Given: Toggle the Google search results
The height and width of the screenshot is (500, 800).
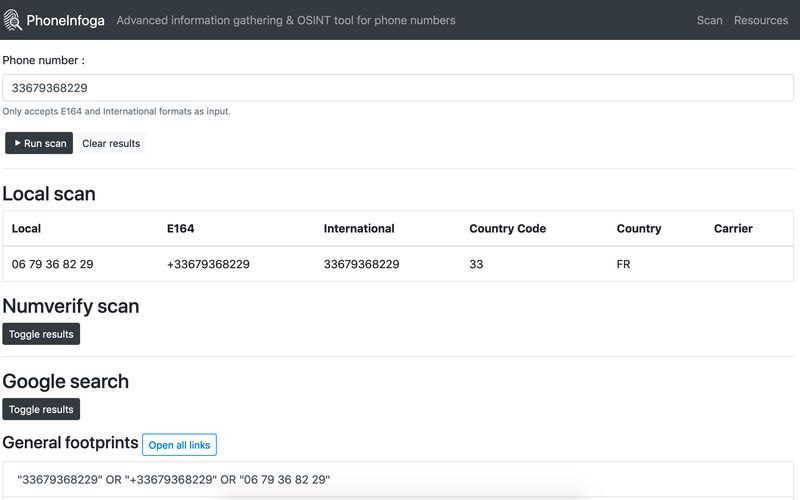Looking at the screenshot, I should coord(41,409).
